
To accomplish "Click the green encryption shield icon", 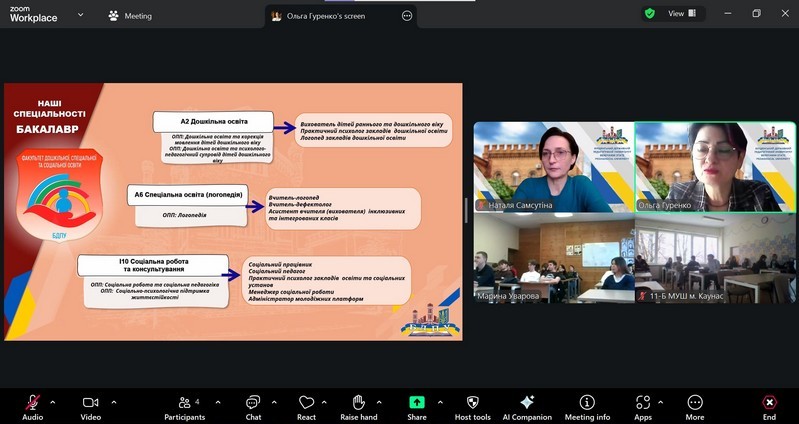I will [650, 14].
